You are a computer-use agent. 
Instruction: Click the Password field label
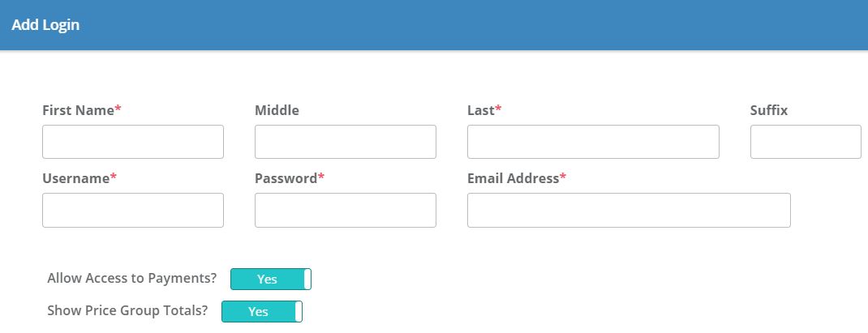(286, 178)
